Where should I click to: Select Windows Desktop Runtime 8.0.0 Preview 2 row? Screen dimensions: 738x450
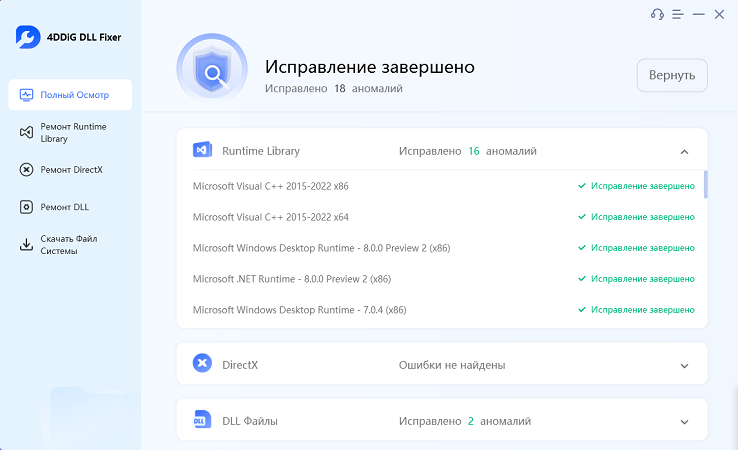pyautogui.click(x=443, y=248)
